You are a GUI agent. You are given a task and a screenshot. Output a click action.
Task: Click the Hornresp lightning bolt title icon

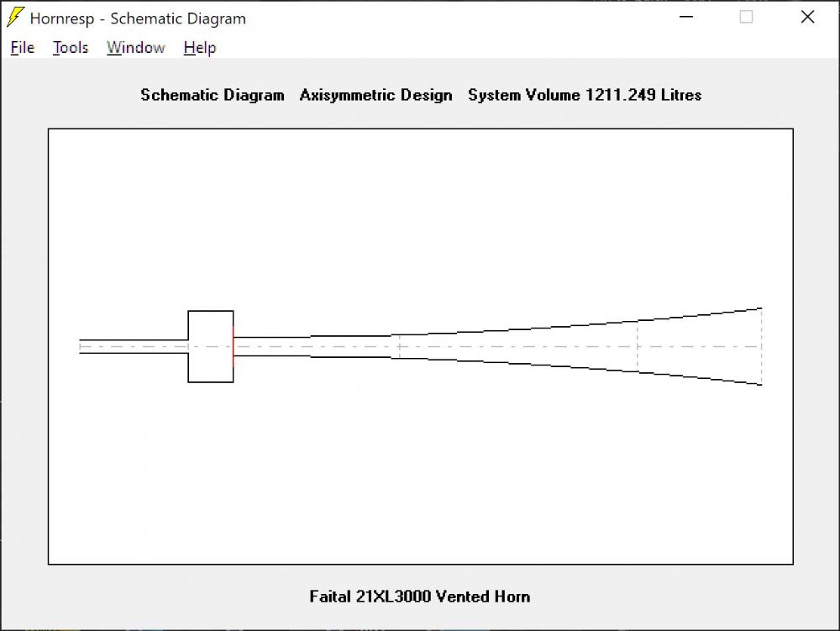tap(15, 18)
